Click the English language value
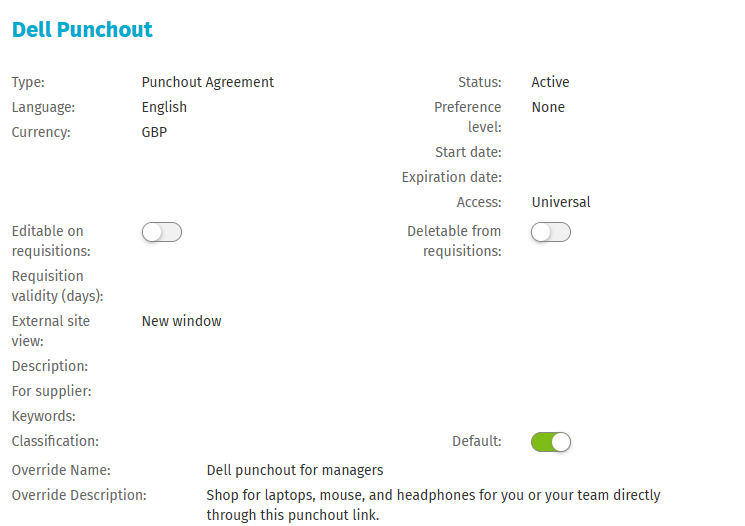745x526 pixels. (164, 107)
